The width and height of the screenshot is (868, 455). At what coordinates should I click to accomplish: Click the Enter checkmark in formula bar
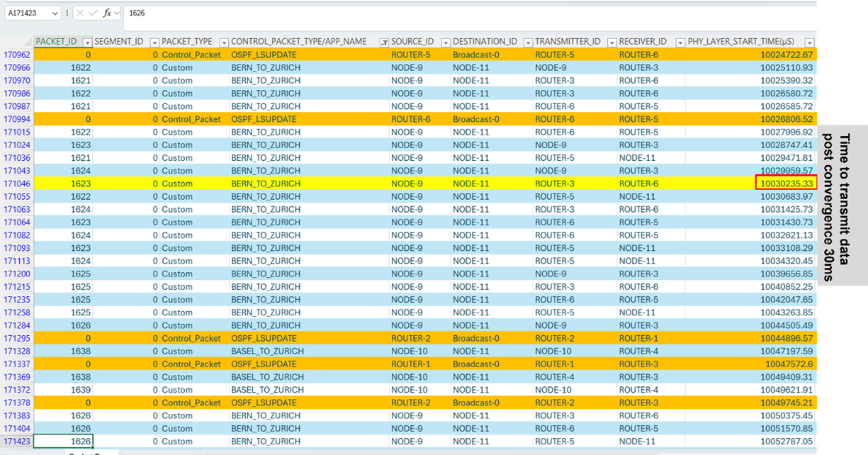tap(94, 13)
